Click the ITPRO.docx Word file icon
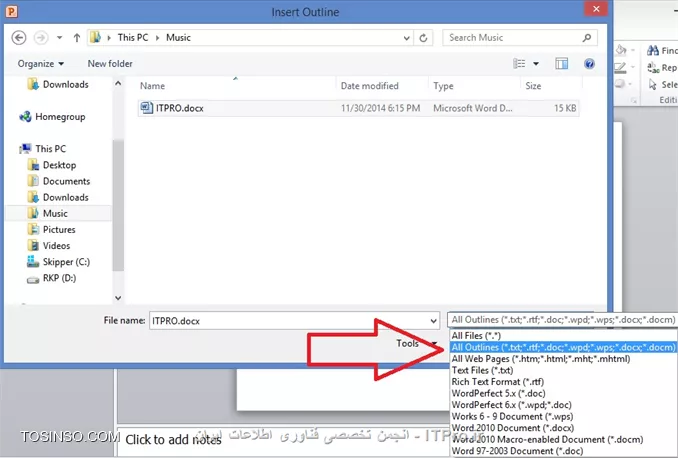This screenshot has height=458, width=678. tap(147, 108)
